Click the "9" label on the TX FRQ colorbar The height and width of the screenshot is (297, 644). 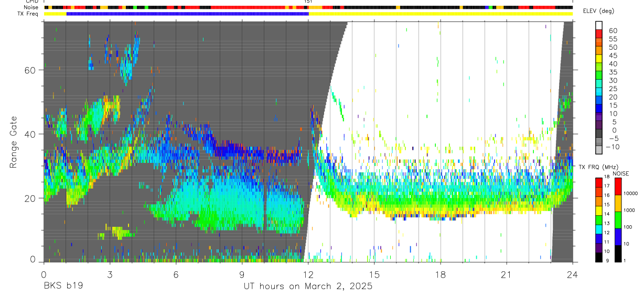click(x=607, y=261)
